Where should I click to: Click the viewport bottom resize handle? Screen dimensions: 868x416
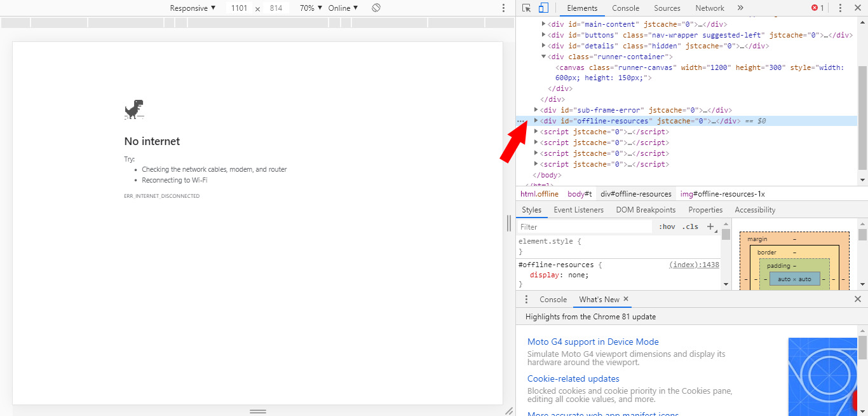(x=257, y=412)
